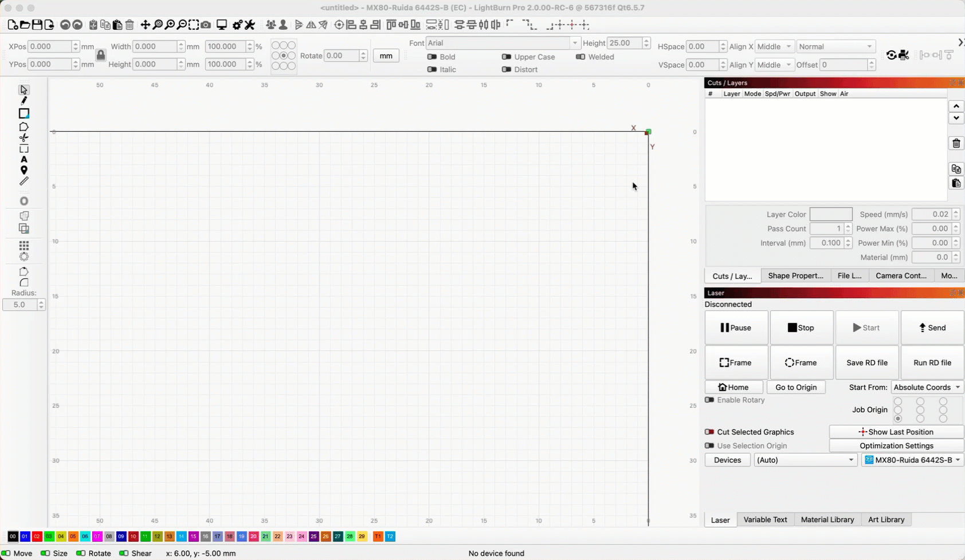Open the Art Library tab
The image size is (965, 560).
coord(886,519)
